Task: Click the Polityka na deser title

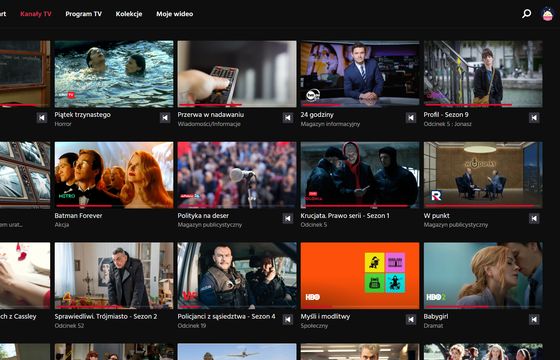Action: coord(203,216)
